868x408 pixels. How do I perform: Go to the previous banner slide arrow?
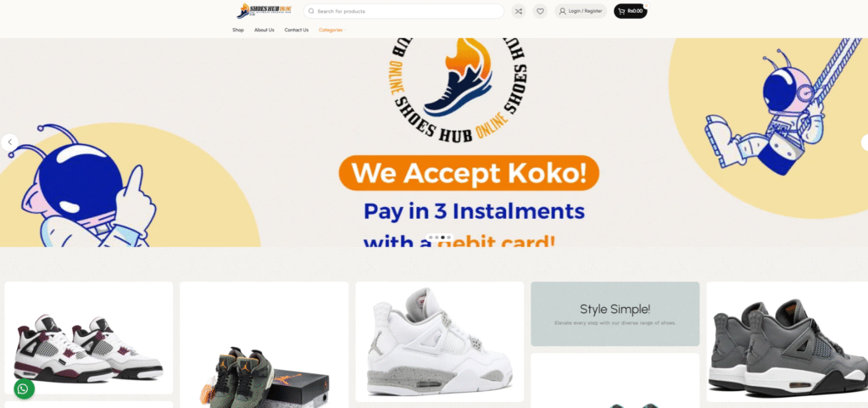(x=9, y=143)
